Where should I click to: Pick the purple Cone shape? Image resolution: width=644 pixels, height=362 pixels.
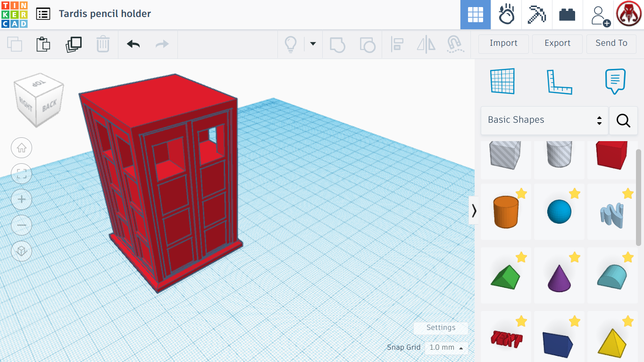coord(559,276)
